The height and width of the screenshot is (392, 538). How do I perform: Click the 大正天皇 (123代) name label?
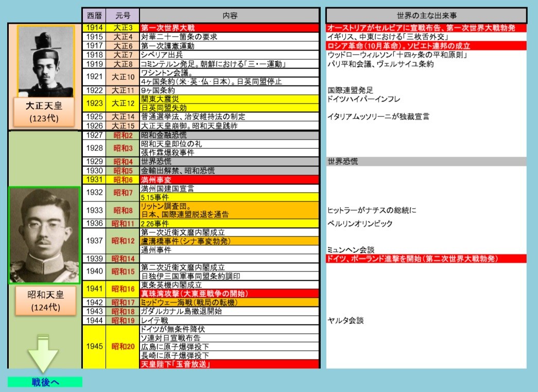pos(44,112)
